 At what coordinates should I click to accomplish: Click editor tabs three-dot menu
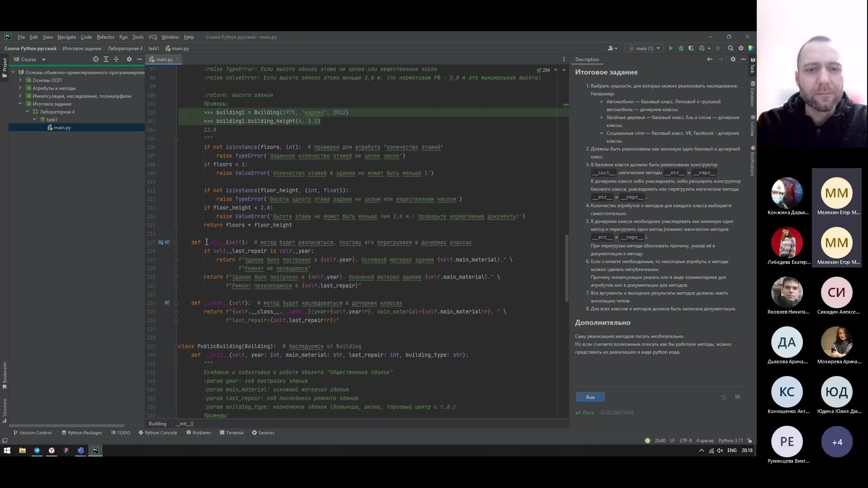(564, 59)
